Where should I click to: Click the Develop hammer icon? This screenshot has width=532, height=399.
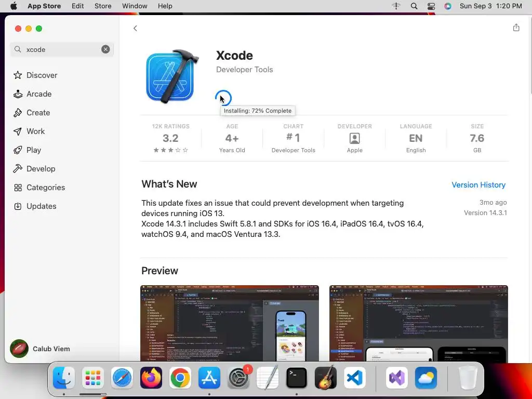18,169
